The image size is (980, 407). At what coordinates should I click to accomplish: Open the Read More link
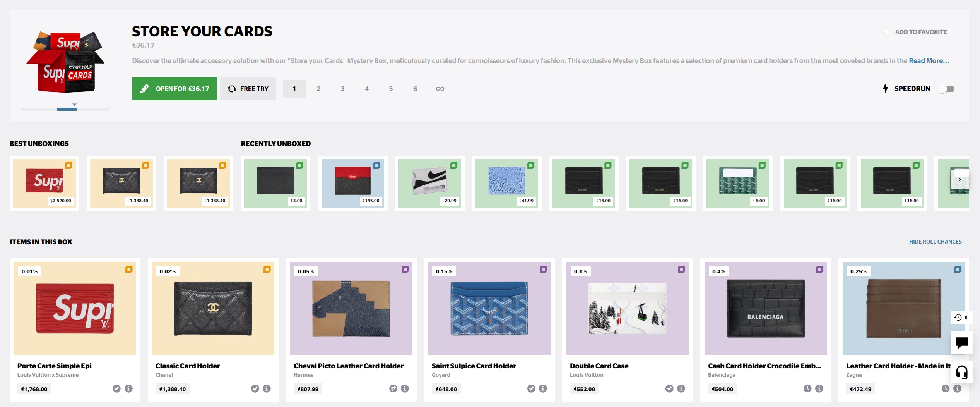pos(929,61)
